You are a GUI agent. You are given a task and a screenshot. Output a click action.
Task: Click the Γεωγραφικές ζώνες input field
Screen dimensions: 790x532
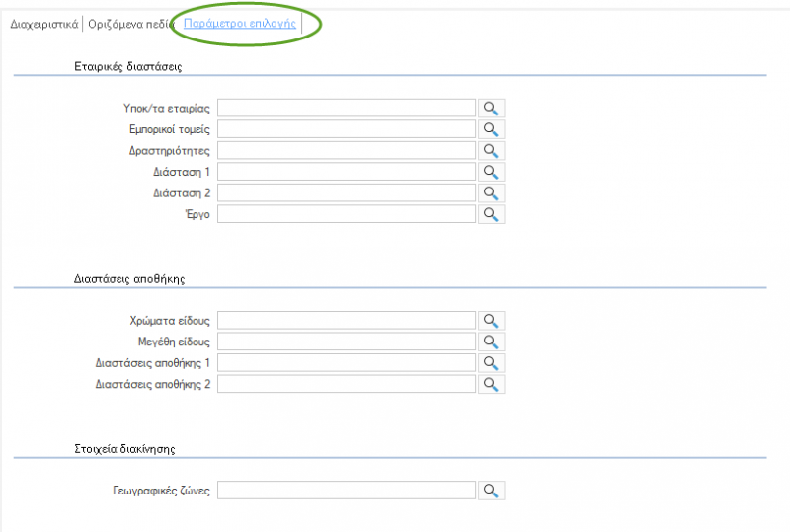click(347, 491)
